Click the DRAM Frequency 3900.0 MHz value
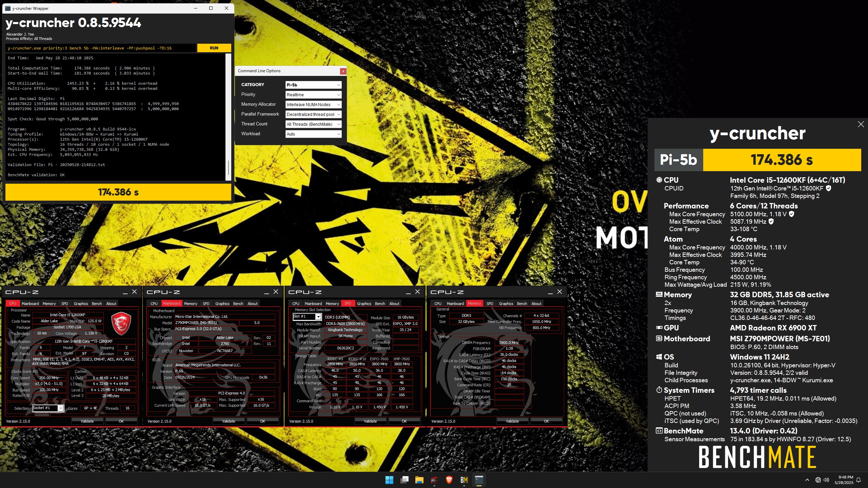868x488 pixels. (509, 343)
